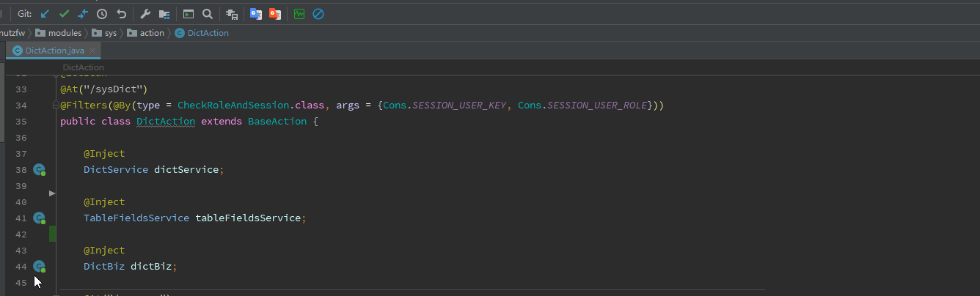The height and width of the screenshot is (296, 980).
Task: Click the Git revert arrow icon
Action: pos(121,14)
